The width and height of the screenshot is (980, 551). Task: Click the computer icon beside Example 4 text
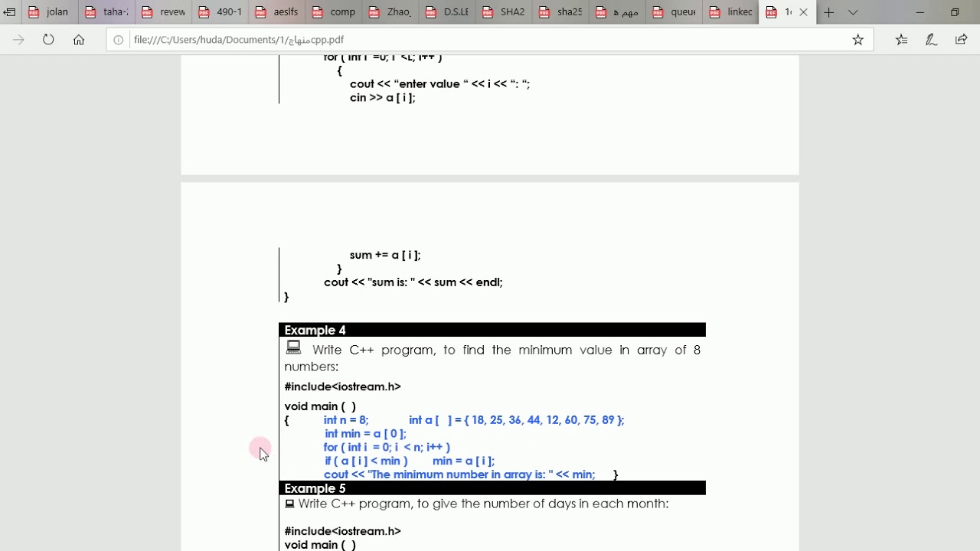tap(293, 348)
